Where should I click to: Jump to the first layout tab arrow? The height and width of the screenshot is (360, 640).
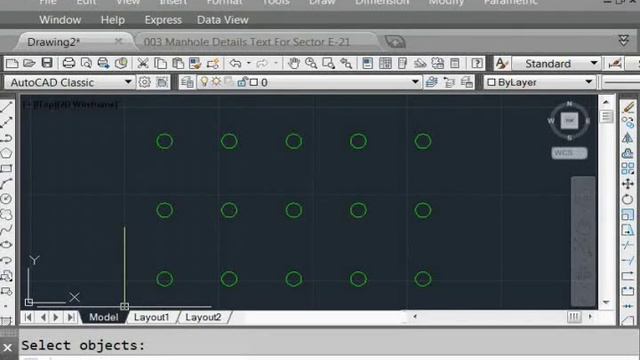(28, 317)
